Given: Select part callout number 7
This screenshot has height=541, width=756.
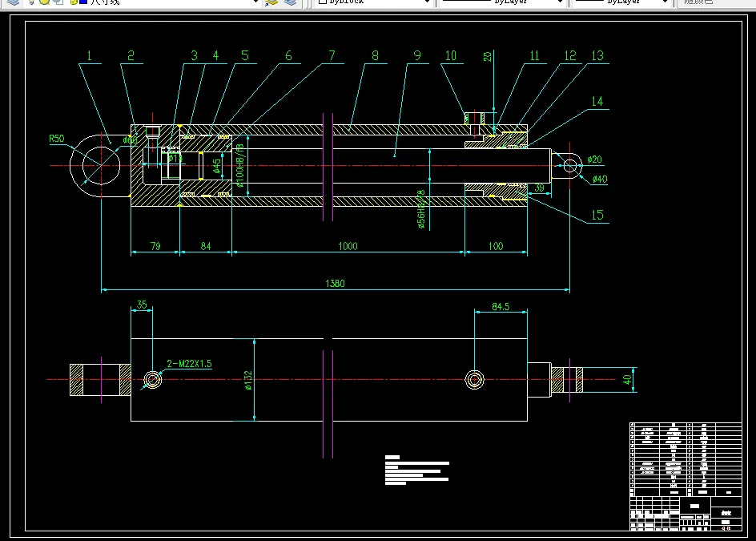Looking at the screenshot, I should (x=332, y=56).
